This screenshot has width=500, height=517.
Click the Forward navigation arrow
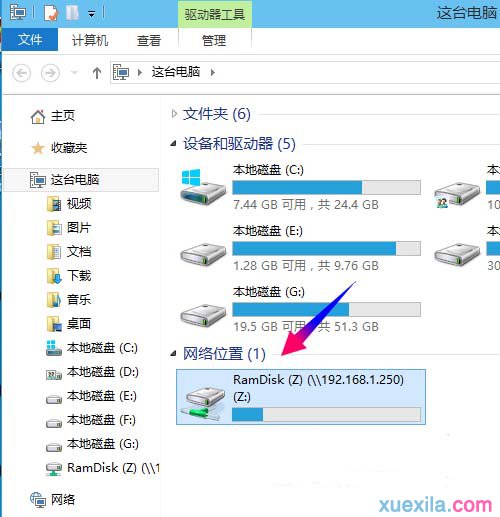[50, 73]
